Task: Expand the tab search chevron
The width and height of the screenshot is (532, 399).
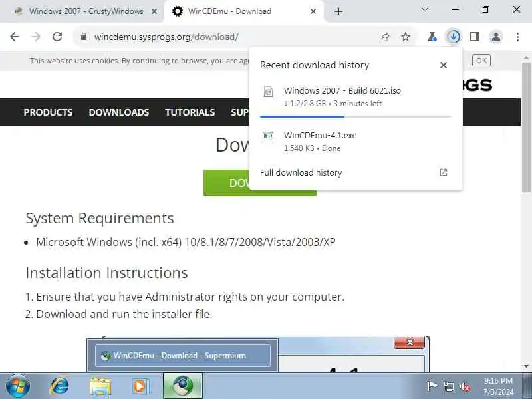Action: click(x=425, y=9)
